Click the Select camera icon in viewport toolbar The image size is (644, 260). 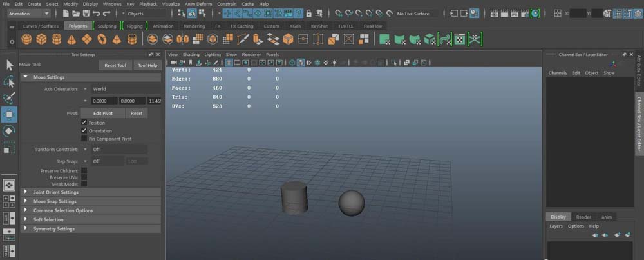tap(174, 63)
